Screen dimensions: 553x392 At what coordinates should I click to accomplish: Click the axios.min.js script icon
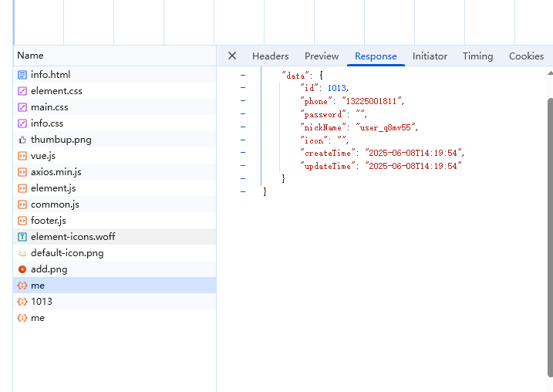point(22,172)
